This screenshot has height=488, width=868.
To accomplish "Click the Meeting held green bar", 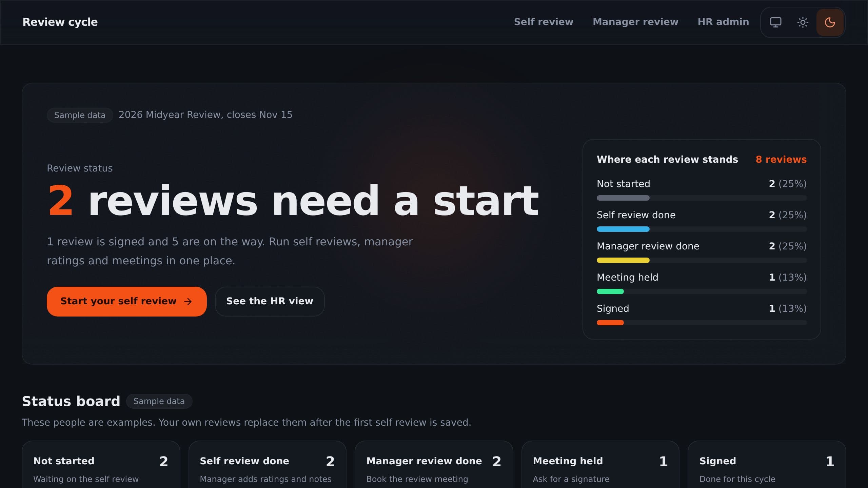I will click(610, 291).
